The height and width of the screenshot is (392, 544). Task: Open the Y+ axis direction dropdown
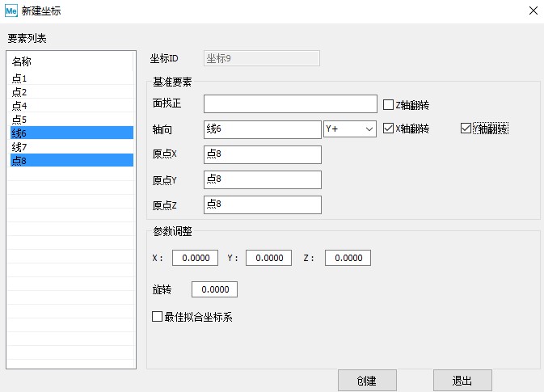[350, 129]
